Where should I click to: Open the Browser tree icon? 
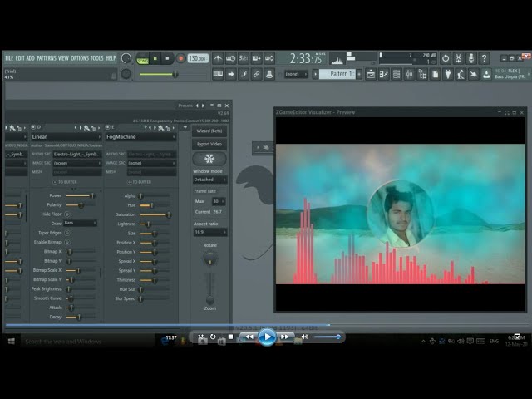[x=422, y=74]
